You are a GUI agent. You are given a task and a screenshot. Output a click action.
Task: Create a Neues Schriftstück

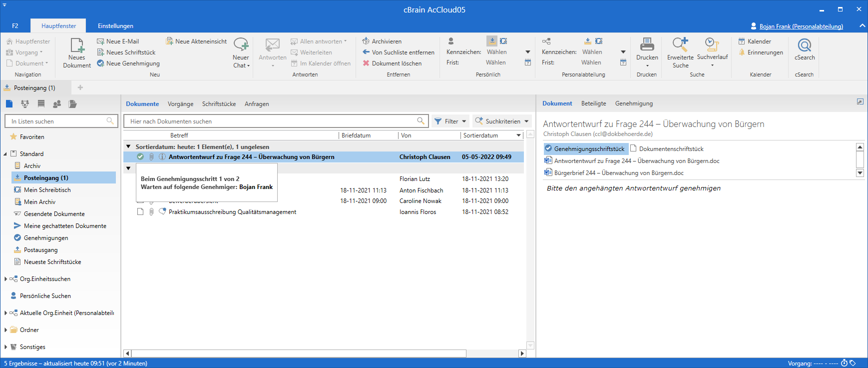pyautogui.click(x=126, y=52)
